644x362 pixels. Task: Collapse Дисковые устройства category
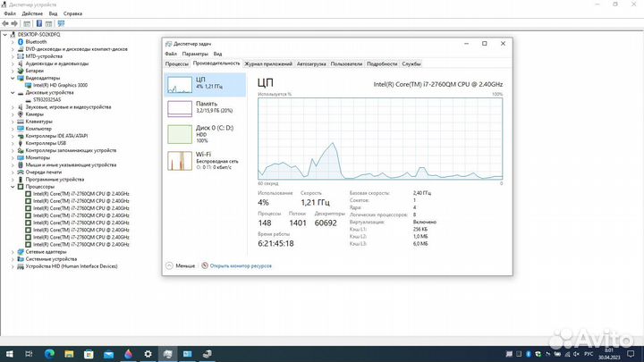click(x=13, y=93)
